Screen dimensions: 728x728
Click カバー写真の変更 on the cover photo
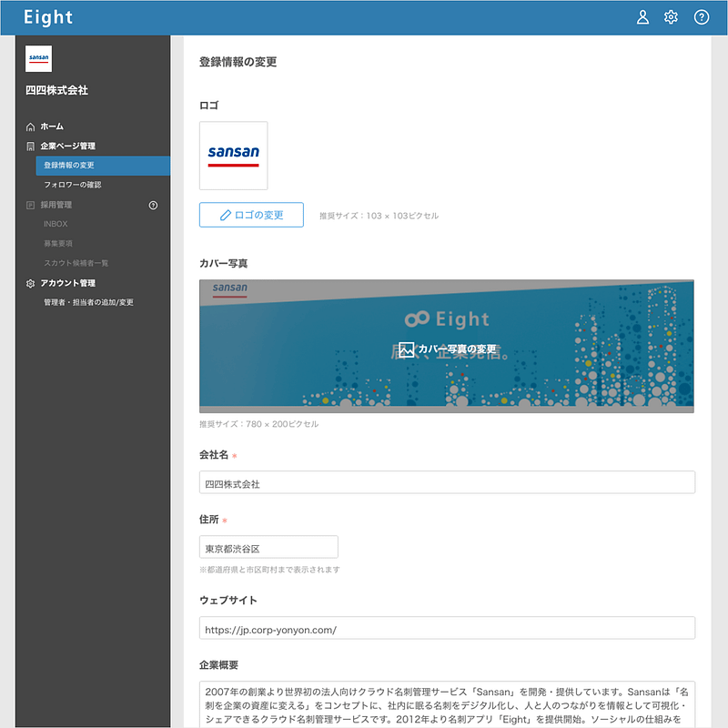tap(458, 349)
